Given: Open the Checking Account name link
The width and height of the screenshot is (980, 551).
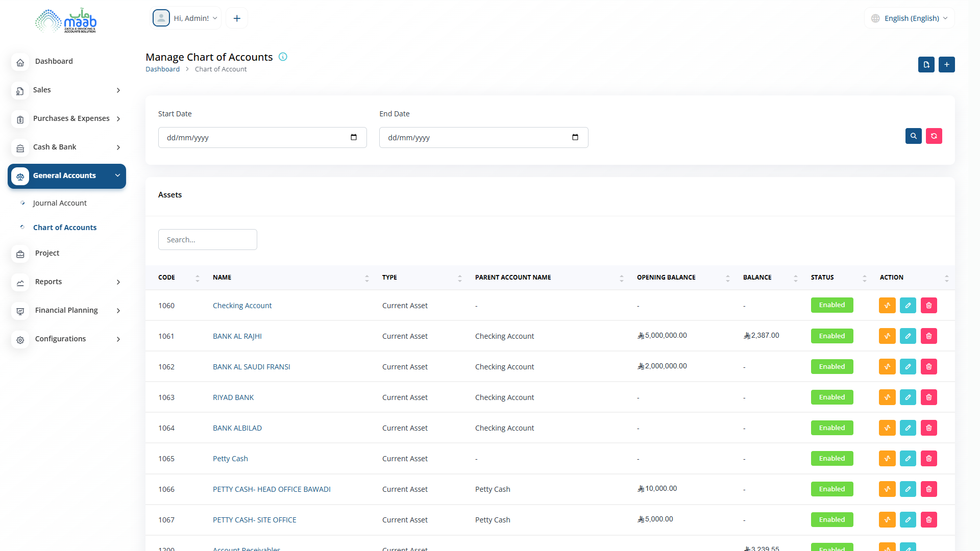Looking at the screenshot, I should click(242, 306).
